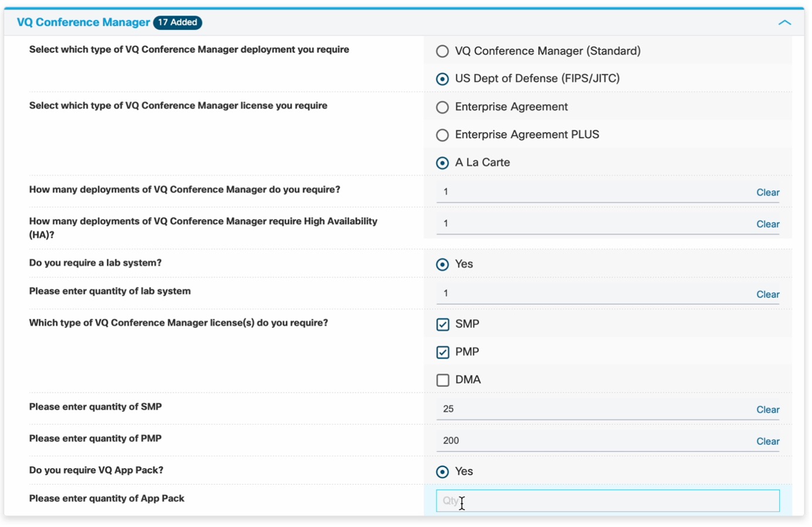Clear the SMP quantity value
The width and height of the screenshot is (812, 527).
(767, 410)
